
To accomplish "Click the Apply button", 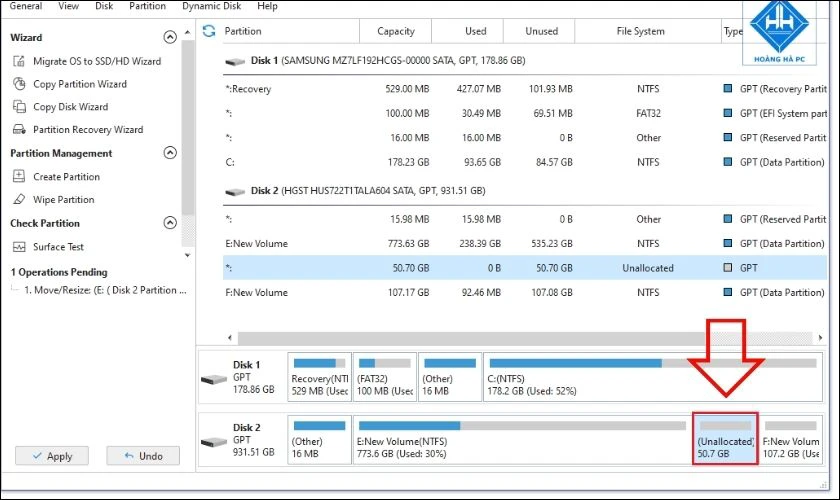I will (52, 456).
